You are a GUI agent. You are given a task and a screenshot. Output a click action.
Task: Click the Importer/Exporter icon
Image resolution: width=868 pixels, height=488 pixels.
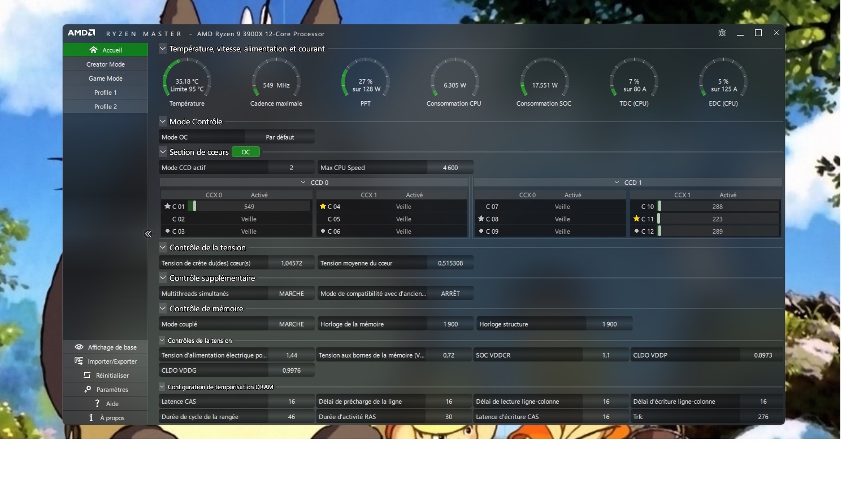click(79, 361)
